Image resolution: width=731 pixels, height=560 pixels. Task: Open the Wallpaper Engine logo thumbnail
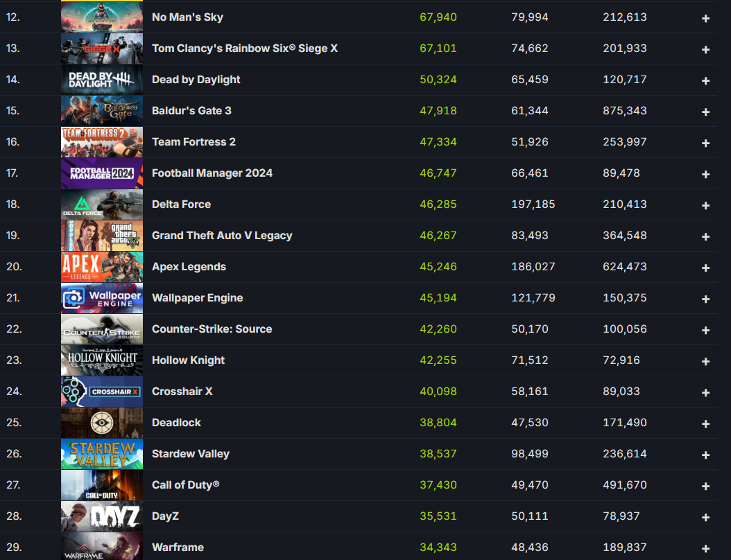(x=102, y=298)
